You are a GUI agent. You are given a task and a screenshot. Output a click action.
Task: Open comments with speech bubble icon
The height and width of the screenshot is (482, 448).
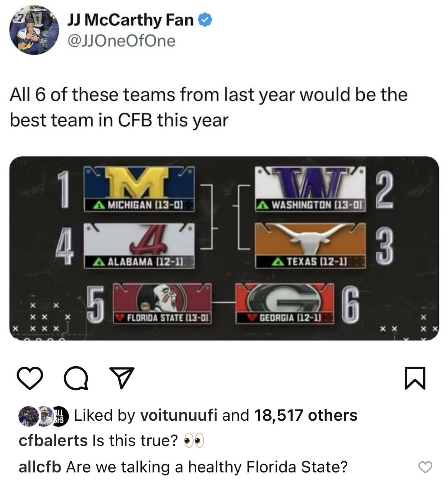coord(75,378)
